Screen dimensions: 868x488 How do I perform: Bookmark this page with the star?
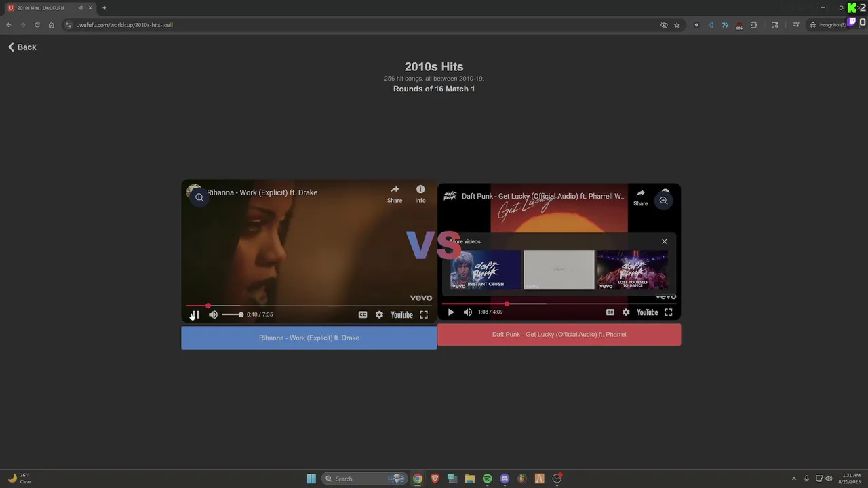[677, 25]
